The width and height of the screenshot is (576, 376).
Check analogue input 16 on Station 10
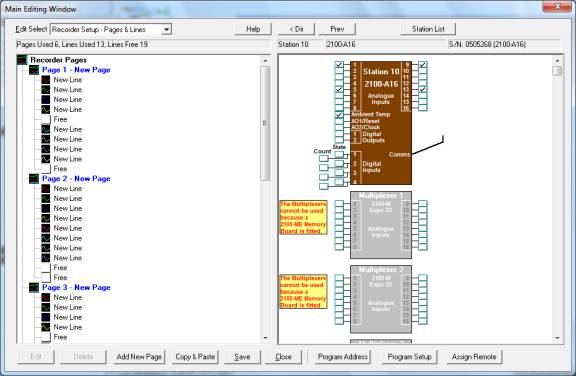pos(423,108)
